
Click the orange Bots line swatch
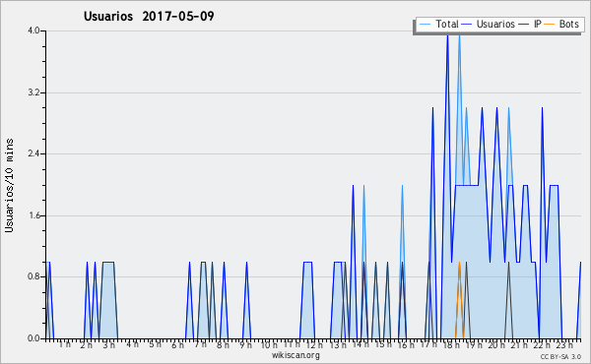pos(550,24)
